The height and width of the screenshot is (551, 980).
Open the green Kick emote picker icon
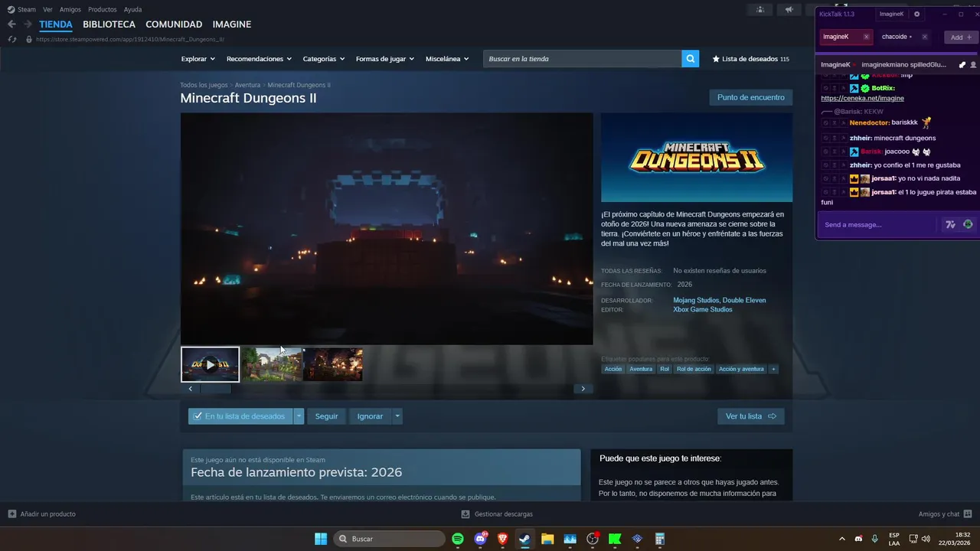968,224
